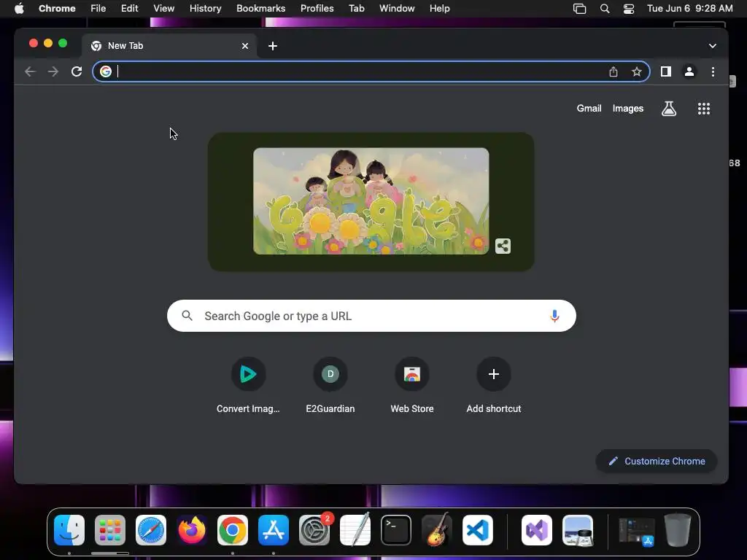Reload the current page
This screenshot has height=560, width=747.
pyautogui.click(x=77, y=71)
